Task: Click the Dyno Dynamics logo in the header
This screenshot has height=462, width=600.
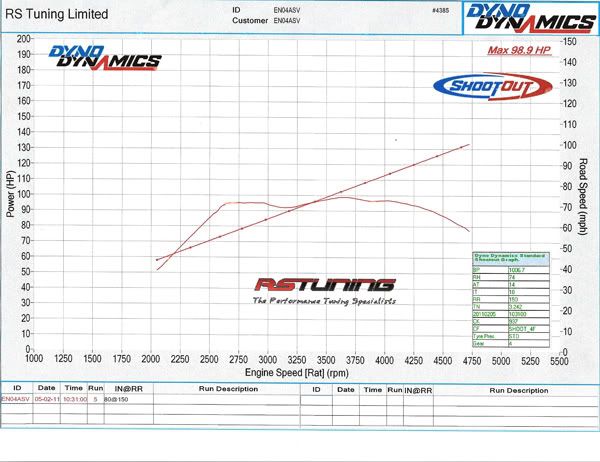Action: [531, 18]
